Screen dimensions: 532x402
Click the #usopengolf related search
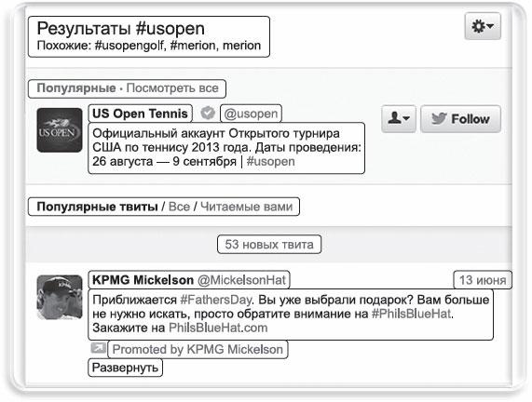point(130,46)
